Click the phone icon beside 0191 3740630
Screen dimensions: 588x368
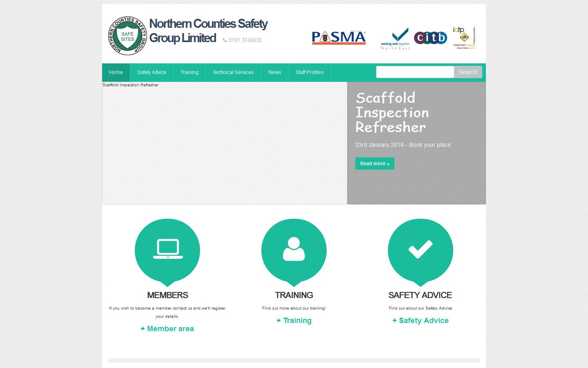click(224, 40)
